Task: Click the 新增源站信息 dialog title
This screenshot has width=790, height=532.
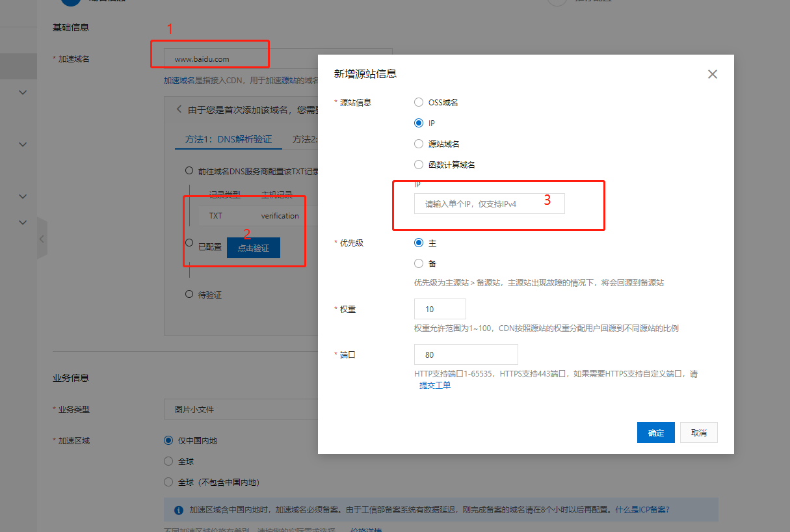Action: (x=365, y=73)
